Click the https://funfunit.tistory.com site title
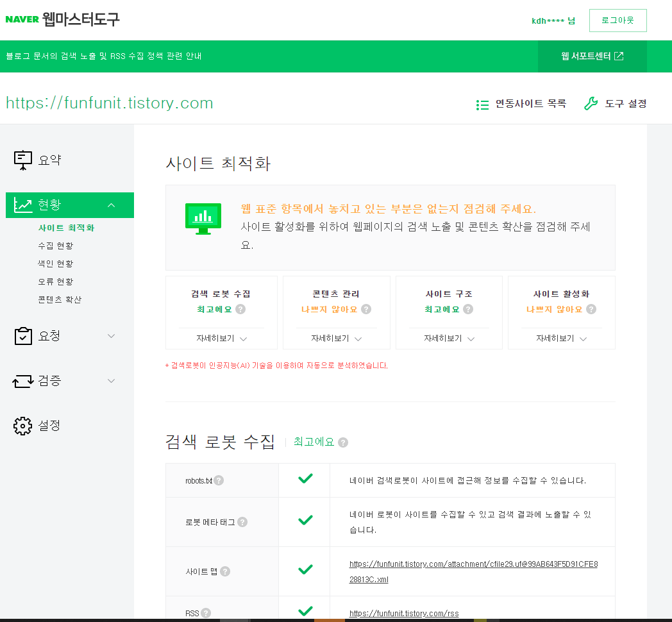The width and height of the screenshot is (672, 622). coord(109,103)
